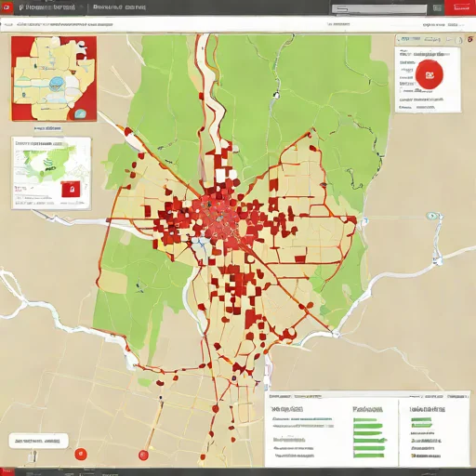Click the right red circular marker near the bottom-left
The image size is (476, 476).
tap(143, 455)
